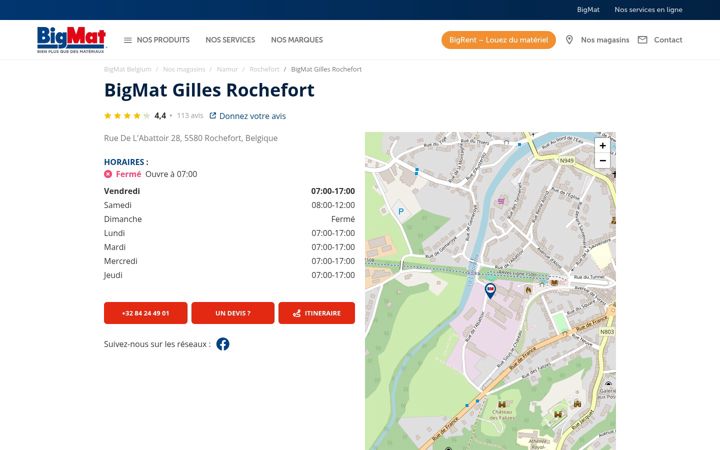Go to Nos magasins breadcrumb
This screenshot has height=450, width=720.
coord(184,69)
